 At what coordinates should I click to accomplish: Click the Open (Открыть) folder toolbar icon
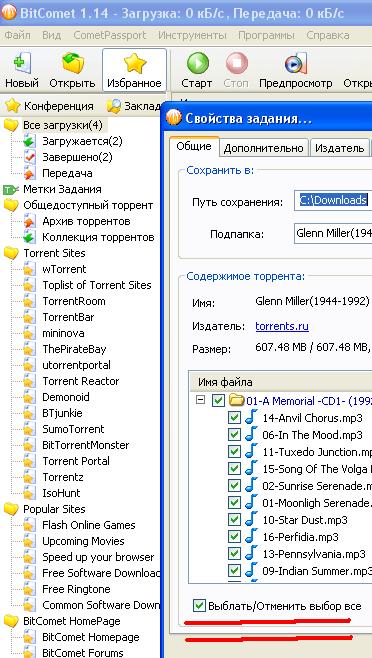coord(73,64)
